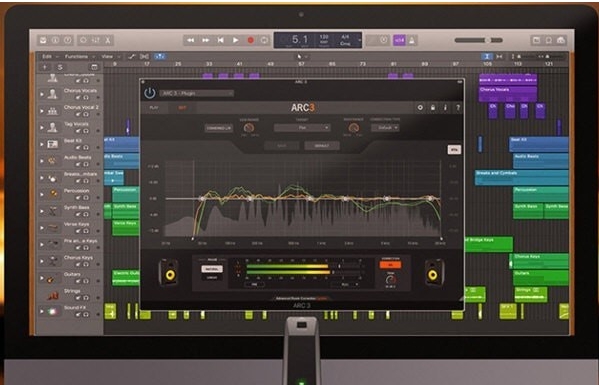Viewport: 599px width, 385px height.
Task: Toggle the purple Count-in button
Action: tap(399, 40)
